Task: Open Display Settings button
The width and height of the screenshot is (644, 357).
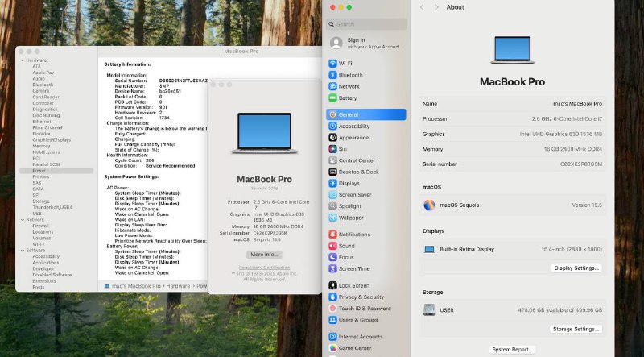Action: point(576,268)
